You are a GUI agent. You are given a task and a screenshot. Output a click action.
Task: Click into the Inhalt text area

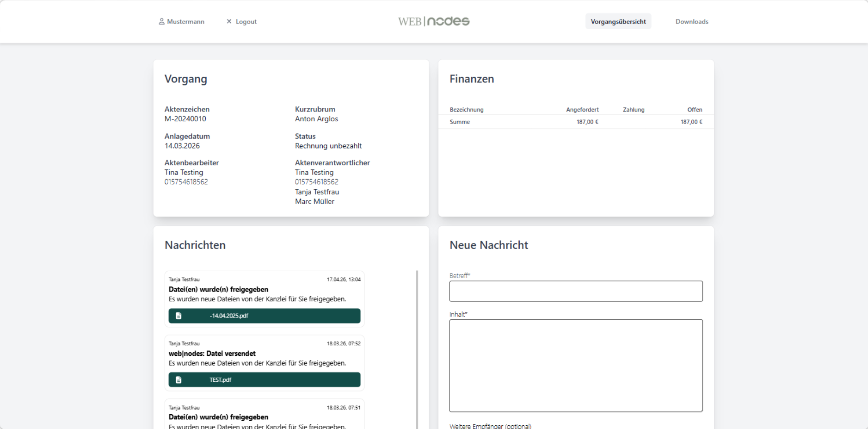coord(576,366)
